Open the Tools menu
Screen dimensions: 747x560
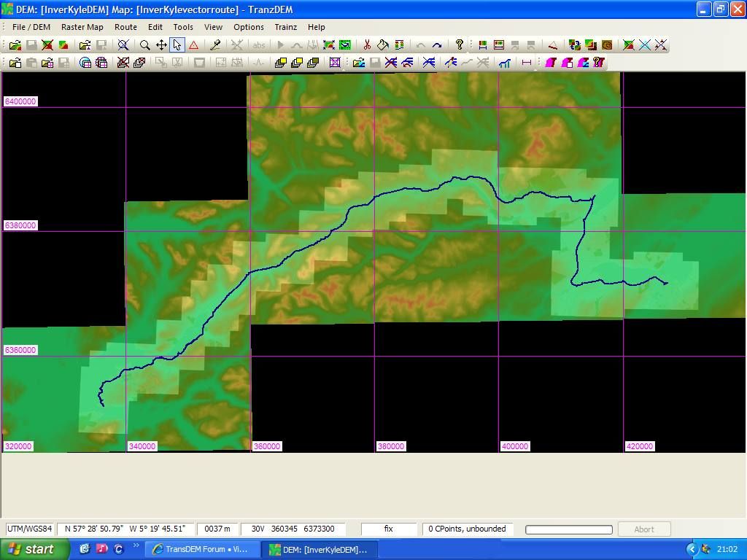(x=183, y=27)
